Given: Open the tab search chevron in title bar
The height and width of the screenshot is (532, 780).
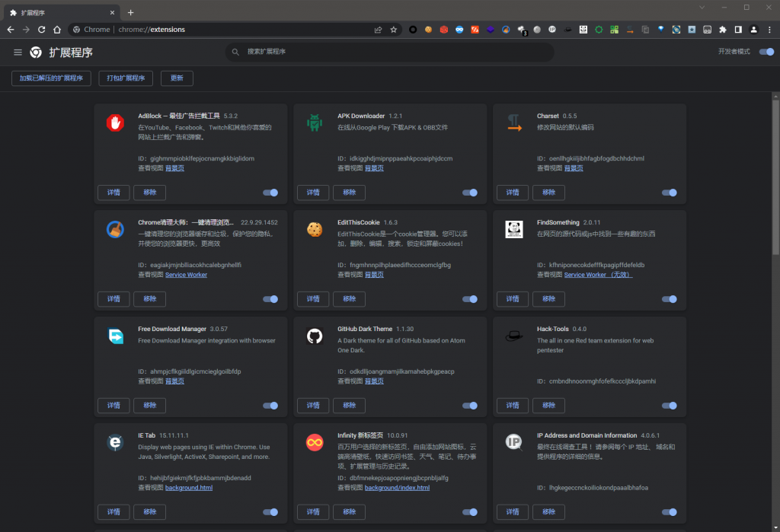Looking at the screenshot, I should [x=702, y=8].
